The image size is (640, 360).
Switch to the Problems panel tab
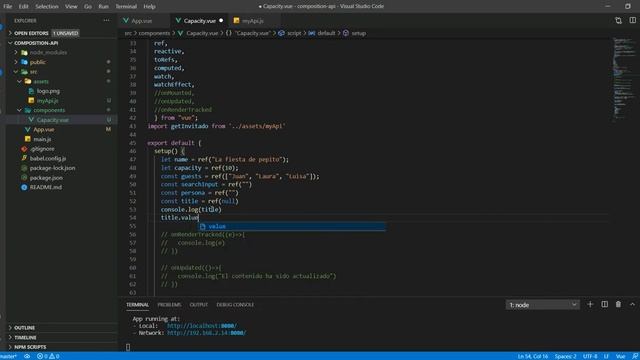[169, 304]
